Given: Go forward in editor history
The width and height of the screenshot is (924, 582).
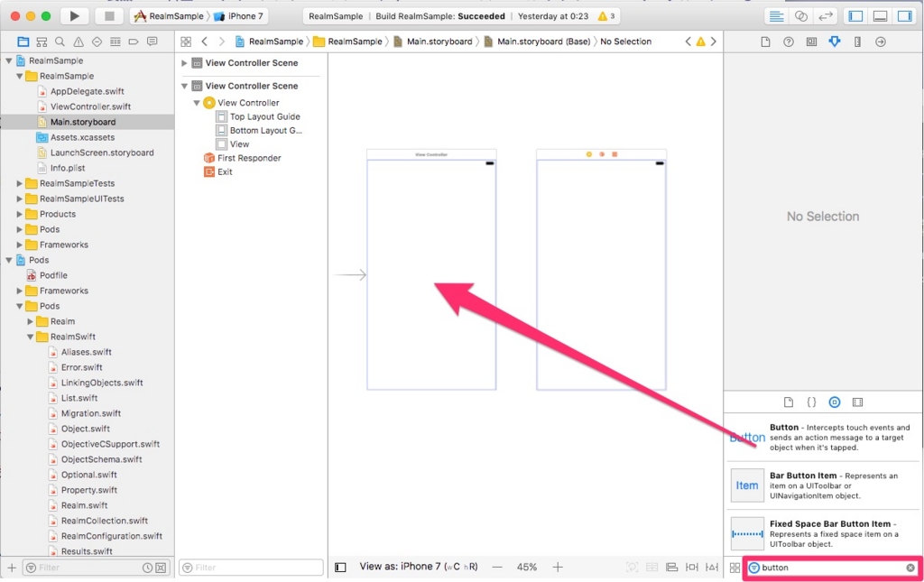Looking at the screenshot, I should 222,42.
